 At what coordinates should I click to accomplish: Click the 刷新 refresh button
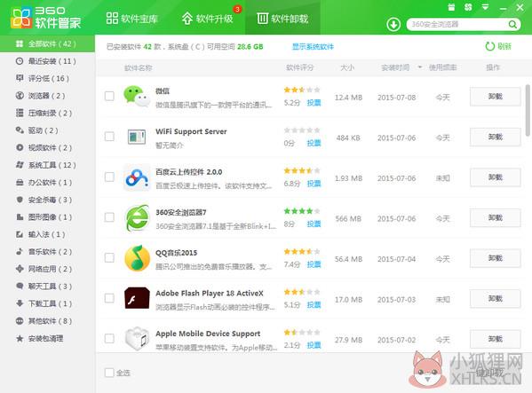[x=498, y=46]
